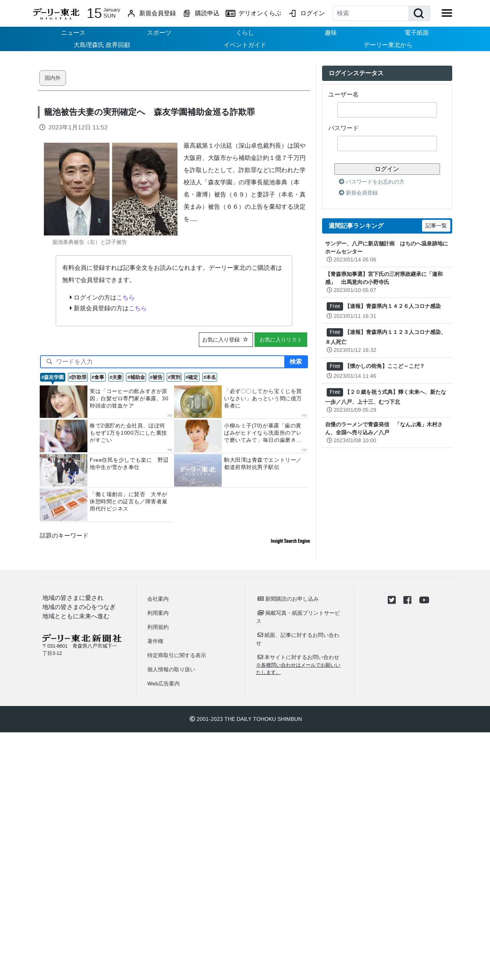The width and height of the screenshot is (490, 980).
Task: Click the Derion Club card icon
Action: coord(230,13)
